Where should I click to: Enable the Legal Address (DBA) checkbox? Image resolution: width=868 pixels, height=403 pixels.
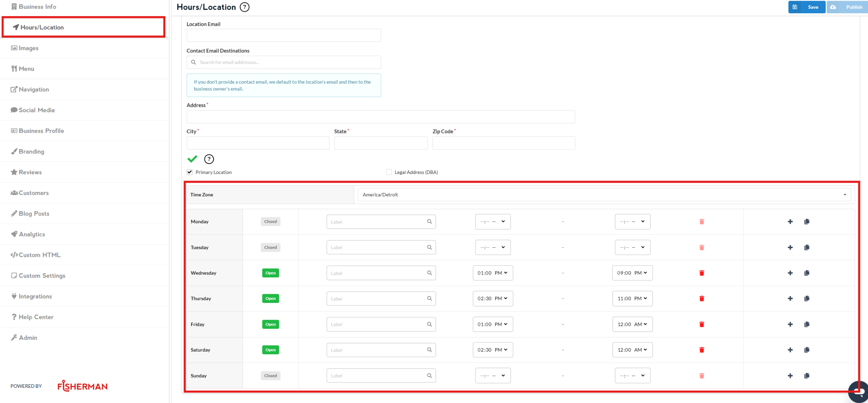point(389,172)
